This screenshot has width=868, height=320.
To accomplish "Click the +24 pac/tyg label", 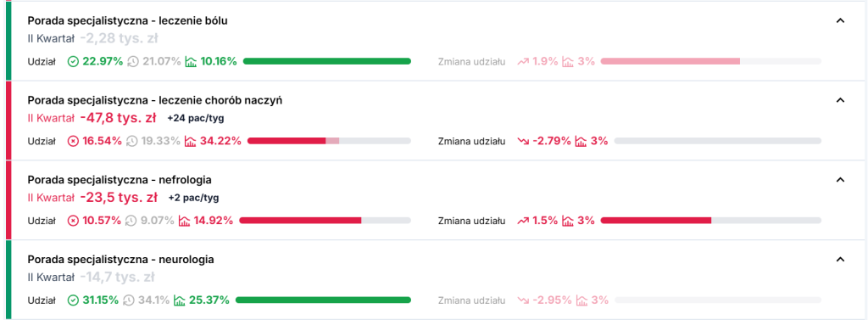I will point(196,118).
